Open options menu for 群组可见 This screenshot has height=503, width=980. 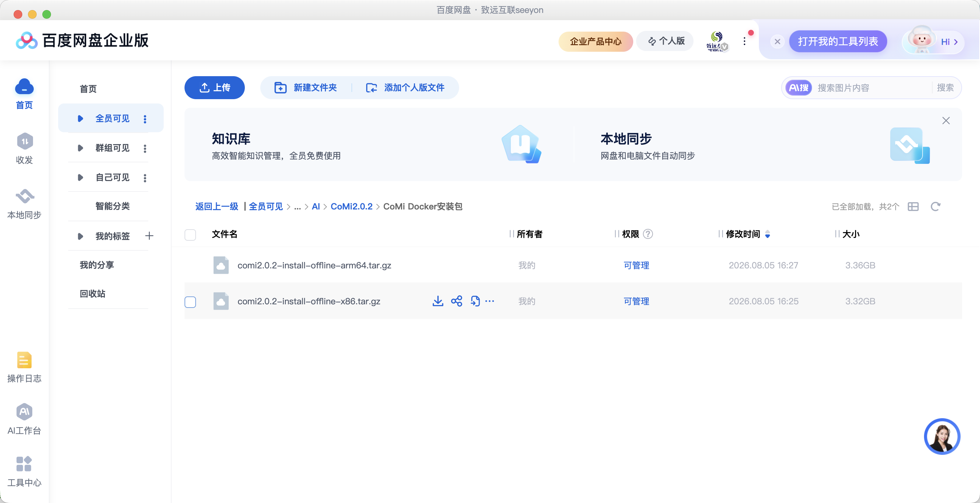point(145,148)
